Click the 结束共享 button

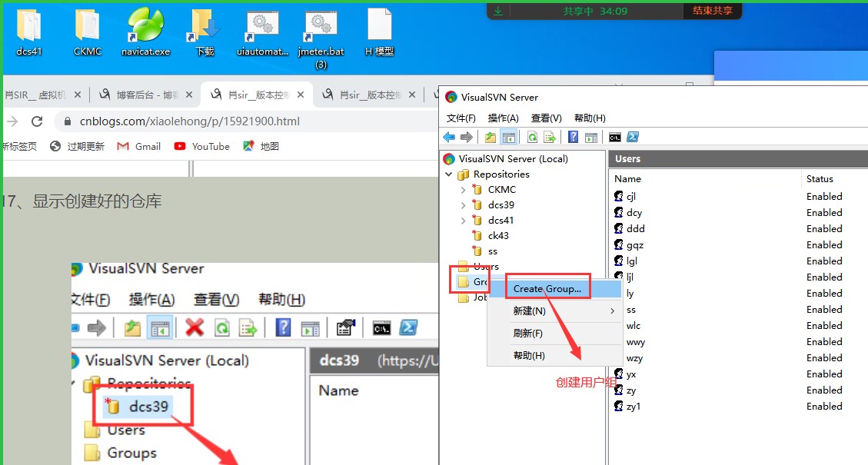point(713,11)
